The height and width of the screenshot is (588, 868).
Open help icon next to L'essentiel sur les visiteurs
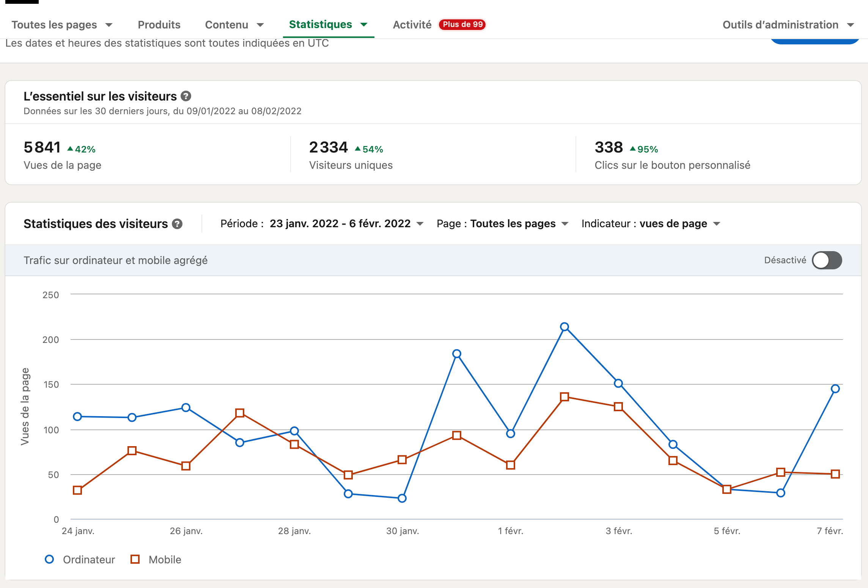pos(186,96)
